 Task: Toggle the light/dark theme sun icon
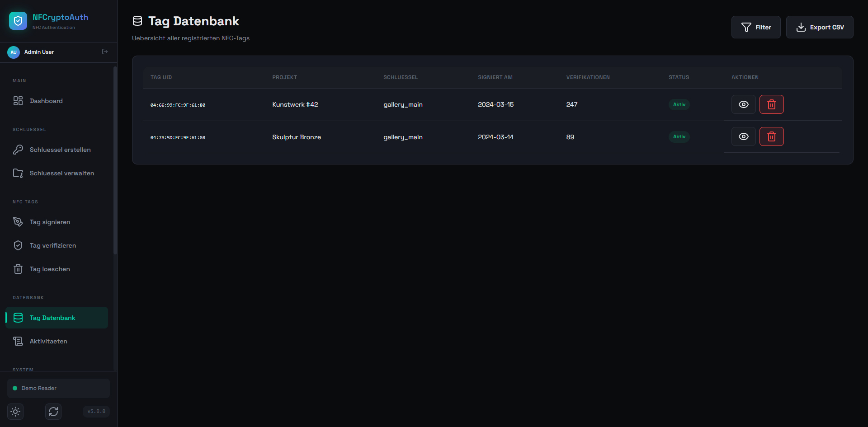pyautogui.click(x=15, y=412)
